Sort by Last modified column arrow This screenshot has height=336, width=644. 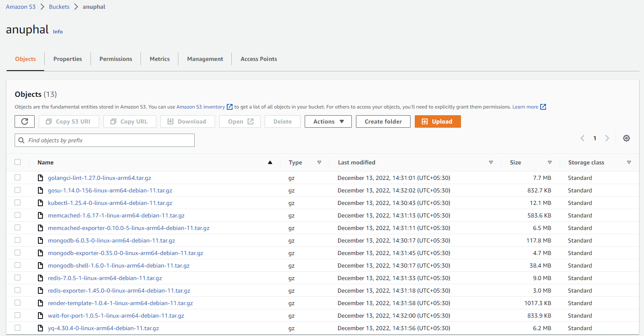pyautogui.click(x=491, y=162)
